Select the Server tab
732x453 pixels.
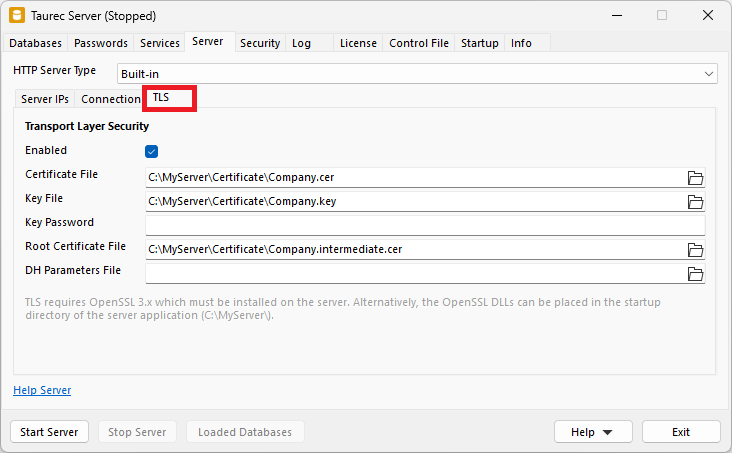pos(208,42)
